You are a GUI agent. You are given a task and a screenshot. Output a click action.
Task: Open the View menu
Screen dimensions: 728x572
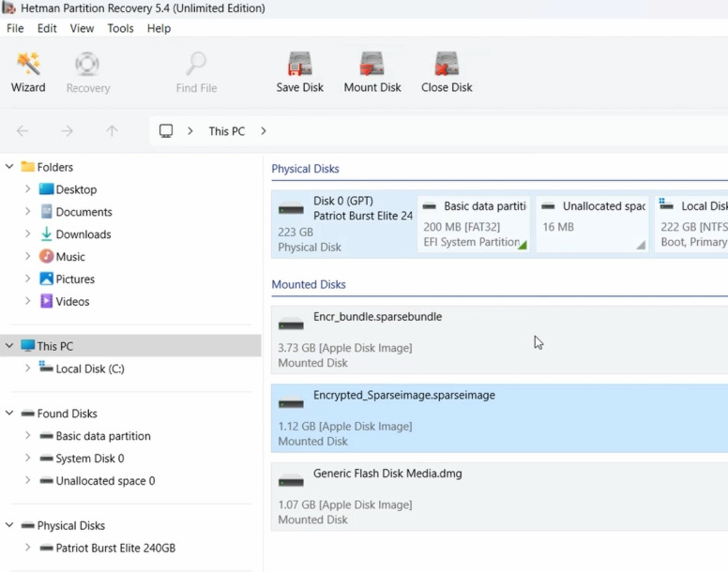point(82,28)
